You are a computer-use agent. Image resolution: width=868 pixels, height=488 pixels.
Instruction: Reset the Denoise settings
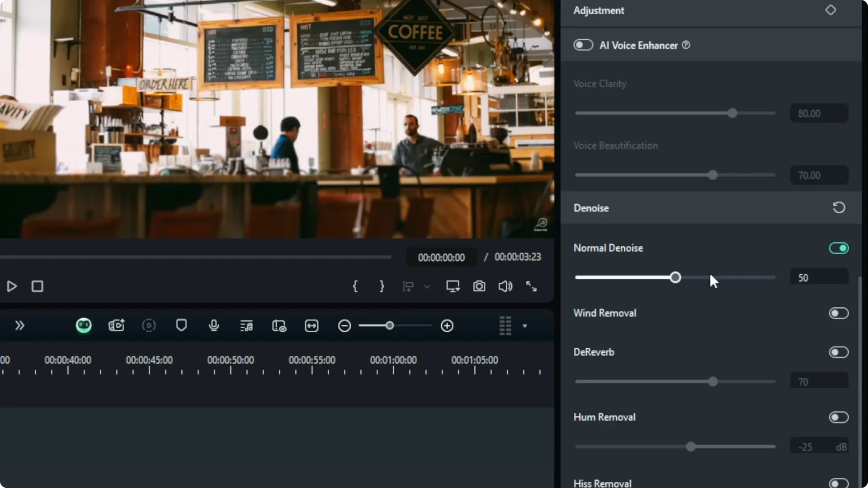tap(839, 207)
